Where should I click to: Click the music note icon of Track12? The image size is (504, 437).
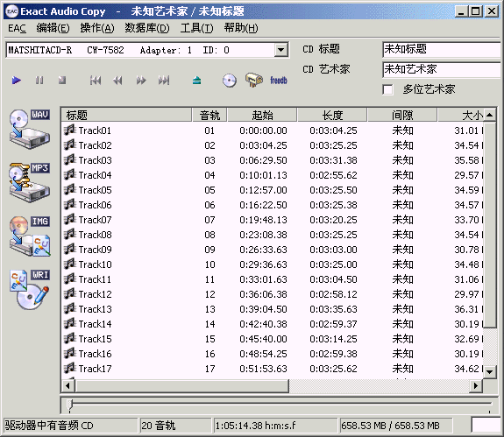tap(69, 293)
